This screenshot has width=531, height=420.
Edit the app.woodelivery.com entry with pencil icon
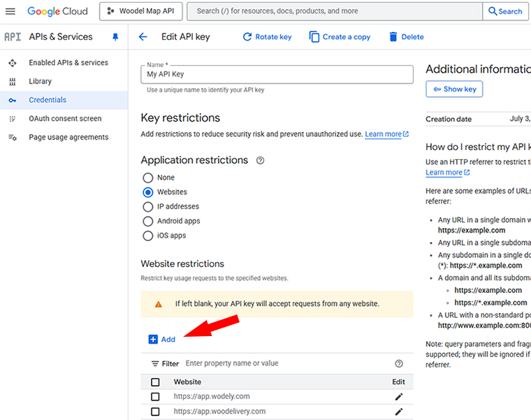[x=399, y=412]
